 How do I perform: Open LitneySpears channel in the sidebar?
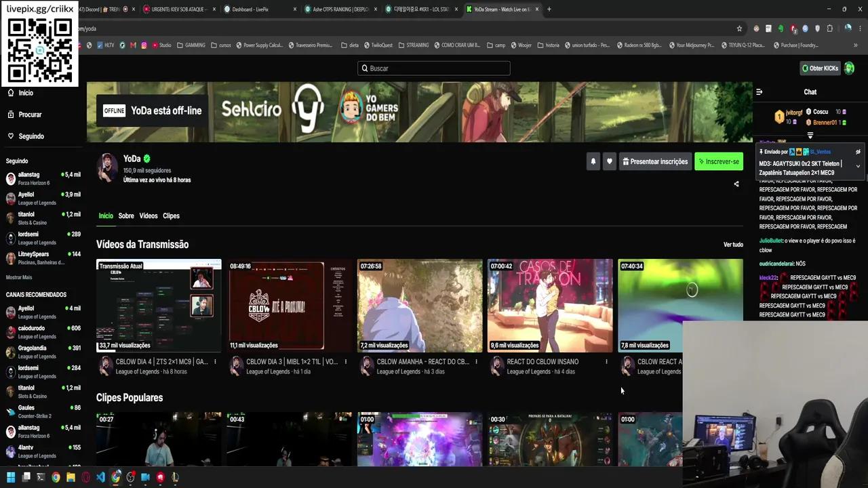coord(42,258)
